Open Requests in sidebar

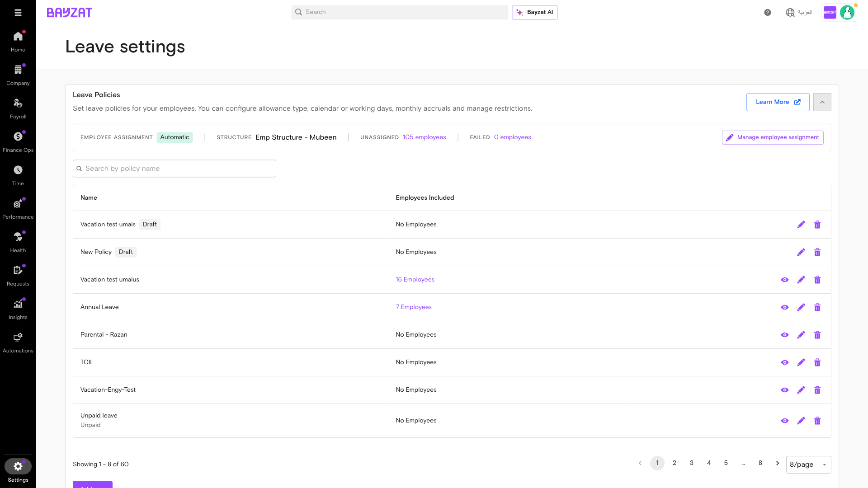18,276
